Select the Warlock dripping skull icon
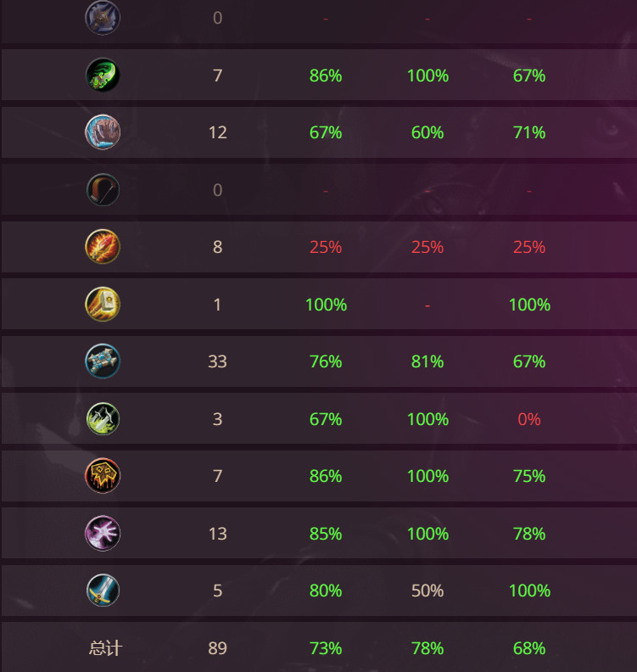The height and width of the screenshot is (672, 637). (x=103, y=476)
